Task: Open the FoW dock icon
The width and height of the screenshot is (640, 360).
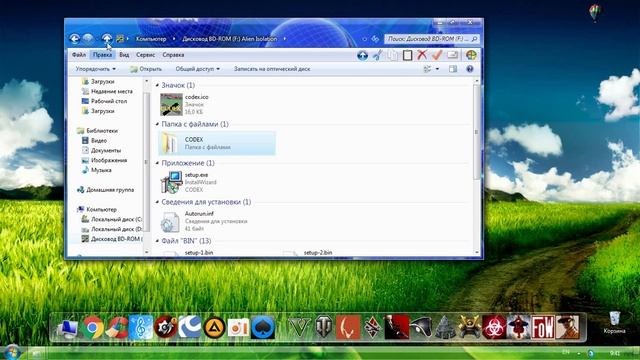Action: [x=542, y=327]
